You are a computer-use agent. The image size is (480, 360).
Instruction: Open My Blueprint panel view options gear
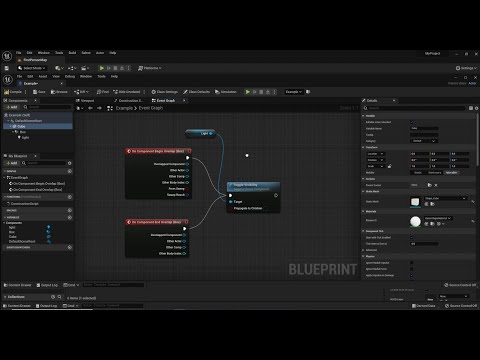coord(69,163)
